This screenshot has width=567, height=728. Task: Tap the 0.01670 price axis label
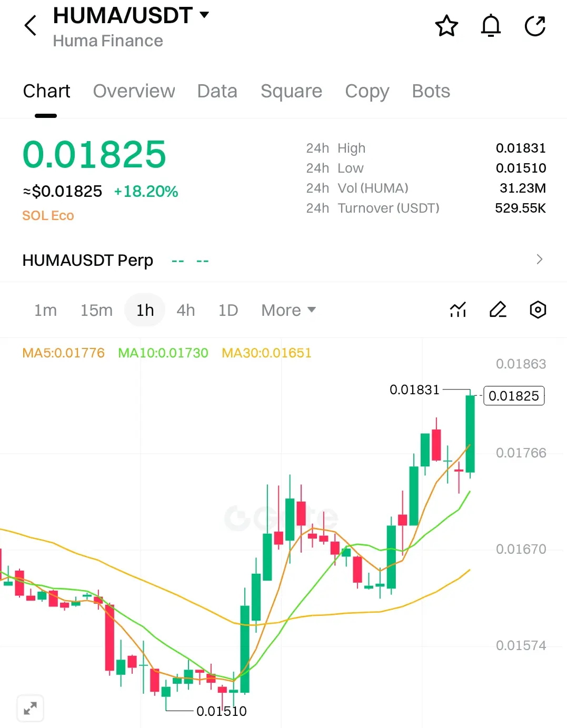click(x=521, y=549)
